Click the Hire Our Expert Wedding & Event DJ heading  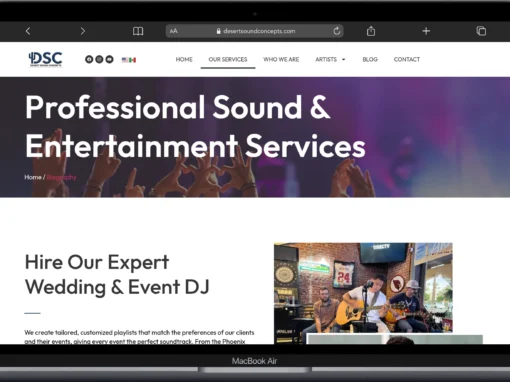117,274
